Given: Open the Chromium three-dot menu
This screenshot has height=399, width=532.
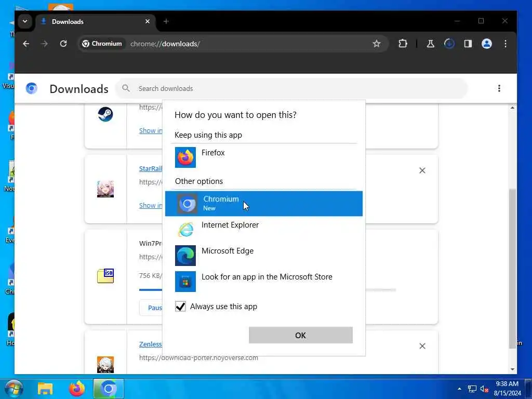Looking at the screenshot, I should tap(506, 44).
